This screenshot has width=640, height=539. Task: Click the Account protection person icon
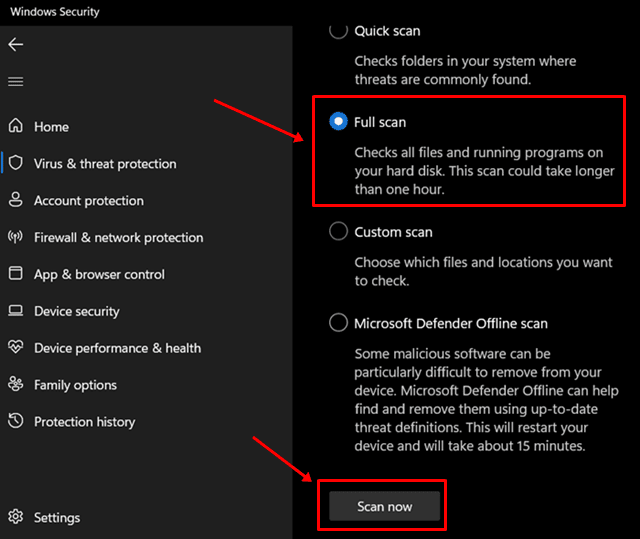(15, 200)
